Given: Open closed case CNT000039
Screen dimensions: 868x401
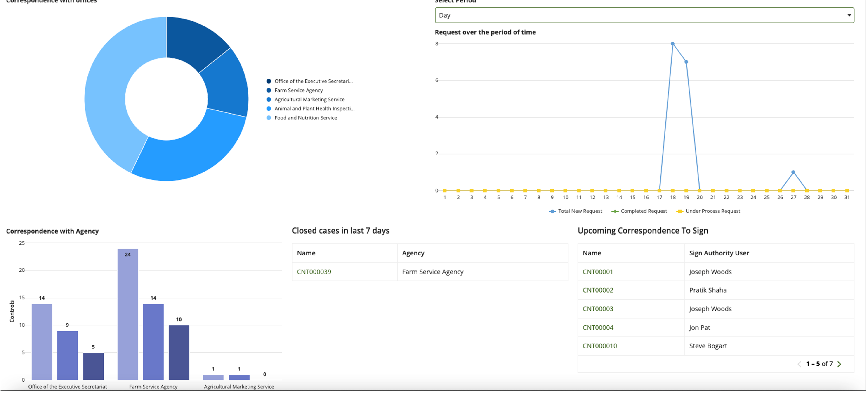Looking at the screenshot, I should 314,272.
